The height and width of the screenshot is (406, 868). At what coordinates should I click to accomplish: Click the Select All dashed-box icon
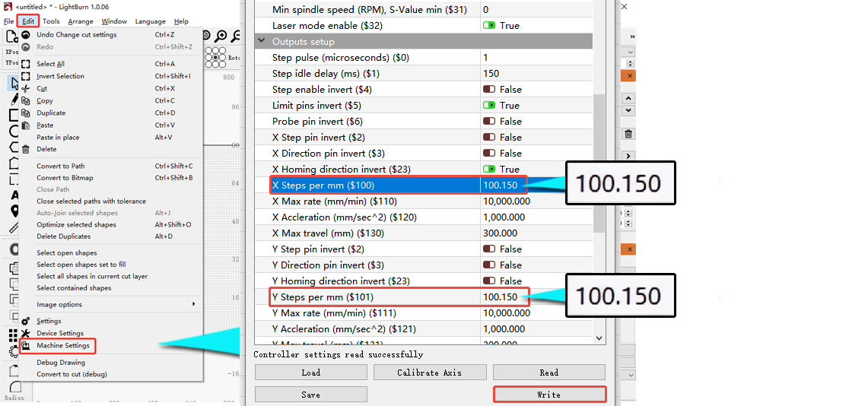pos(25,64)
